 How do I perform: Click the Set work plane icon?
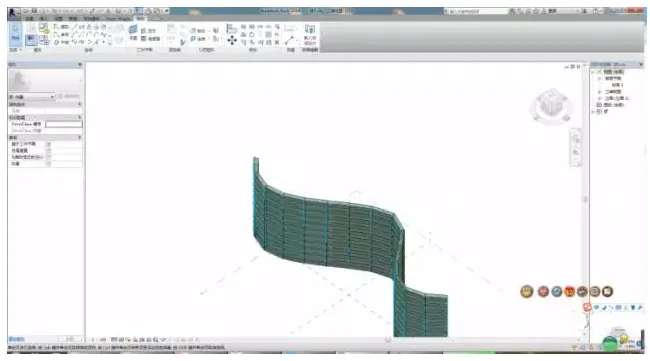pyautogui.click(x=133, y=29)
